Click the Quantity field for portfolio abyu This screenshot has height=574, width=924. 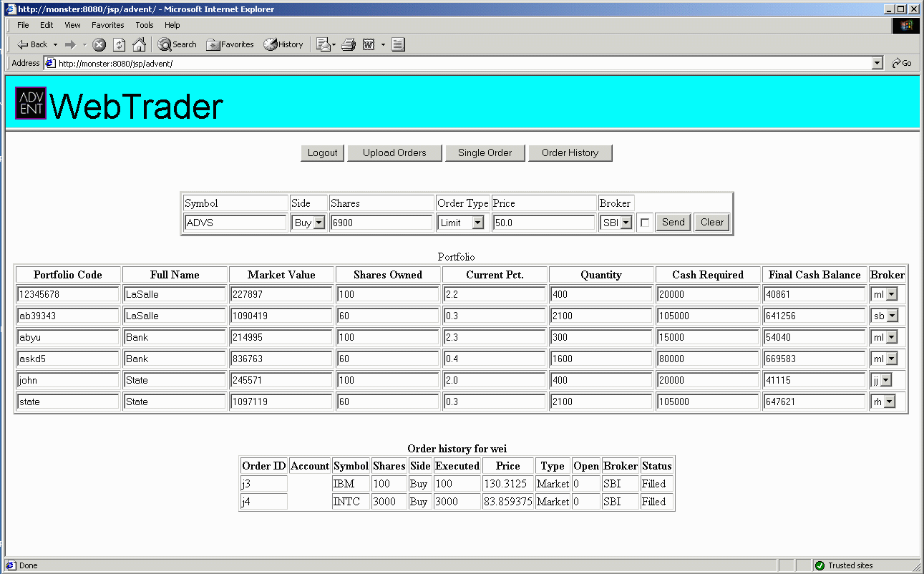pyautogui.click(x=600, y=337)
